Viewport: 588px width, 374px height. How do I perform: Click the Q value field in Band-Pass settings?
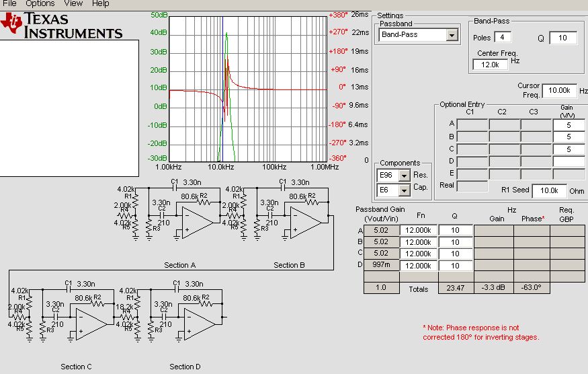(x=563, y=38)
